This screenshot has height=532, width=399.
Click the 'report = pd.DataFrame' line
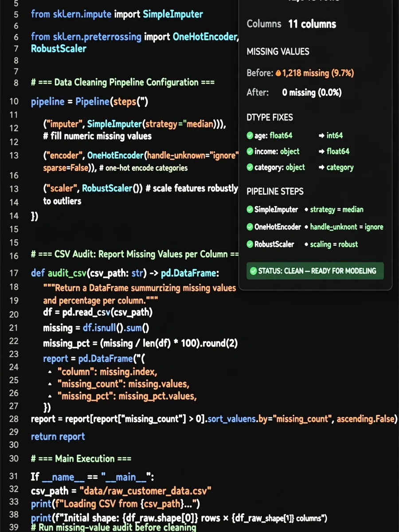[x=94, y=359]
